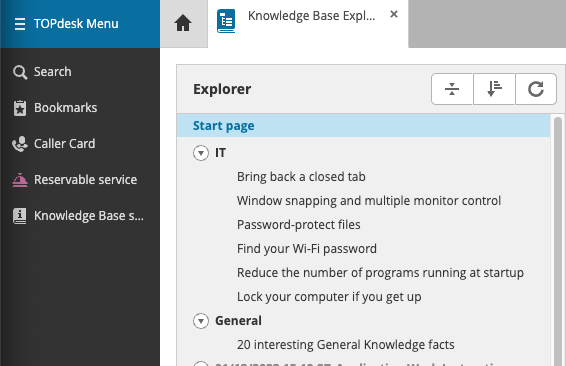Viewport: 566px width, 366px height.
Task: Collapse the General category arrow
Action: [201, 321]
